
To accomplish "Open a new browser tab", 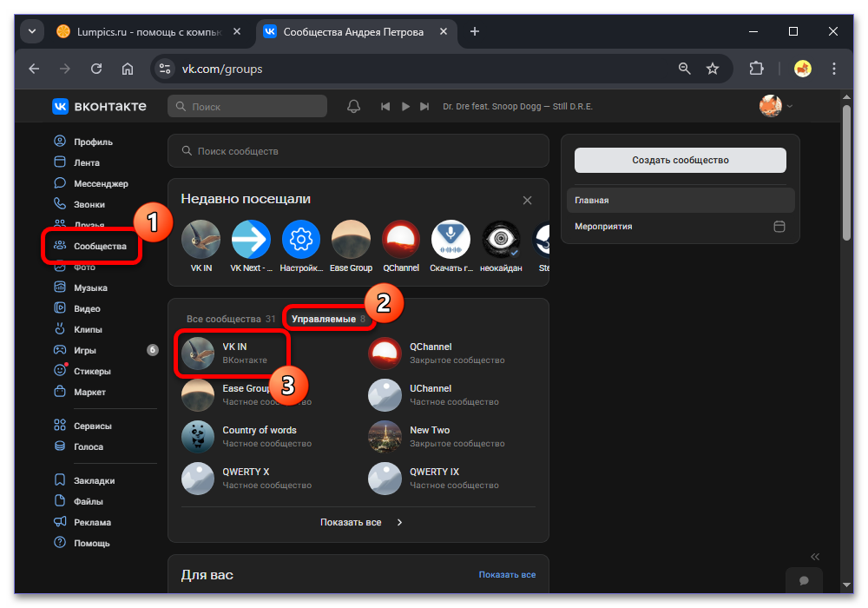I will (x=475, y=31).
